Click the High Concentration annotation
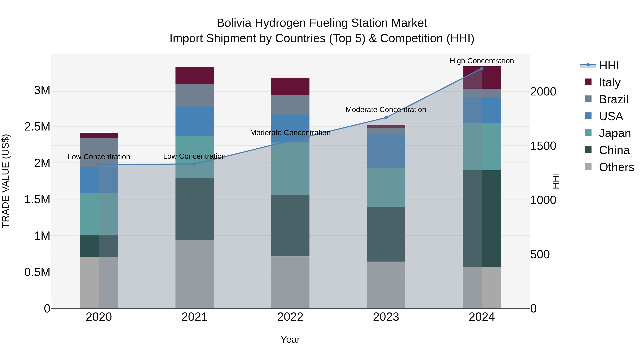 [x=482, y=61]
